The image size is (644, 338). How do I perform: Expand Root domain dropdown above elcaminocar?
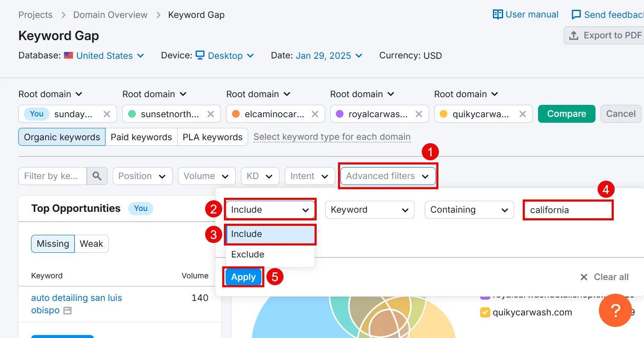(x=258, y=94)
